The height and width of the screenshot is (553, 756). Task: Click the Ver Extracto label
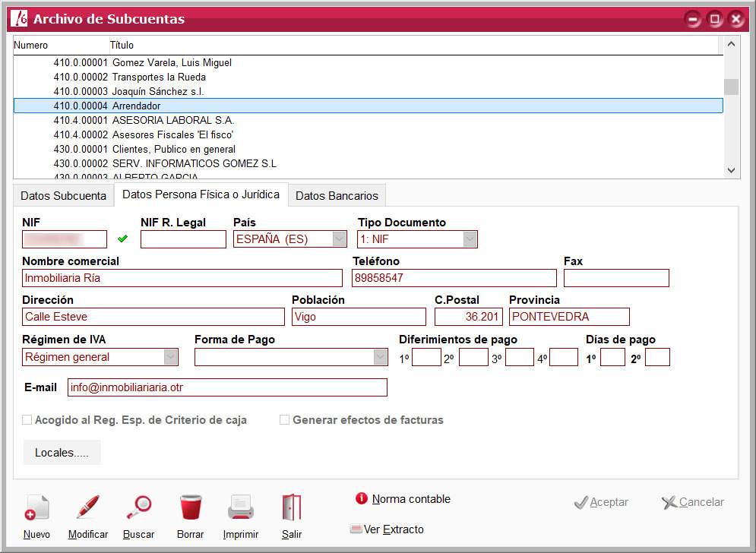tap(394, 529)
